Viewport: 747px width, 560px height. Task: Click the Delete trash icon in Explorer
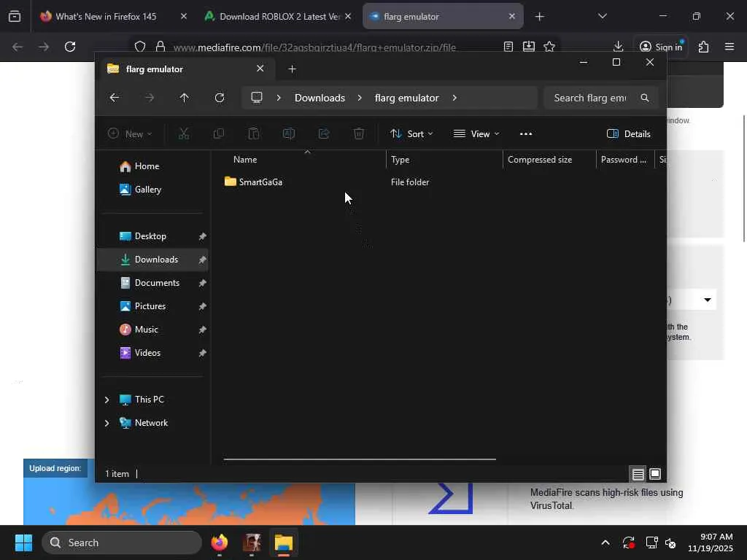click(359, 134)
